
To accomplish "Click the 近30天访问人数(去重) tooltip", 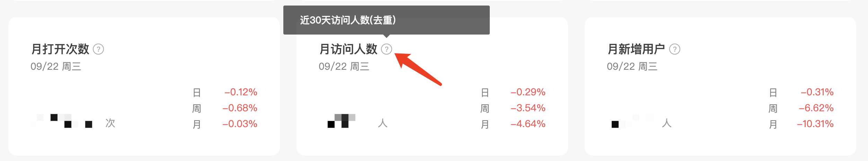I will [387, 20].
